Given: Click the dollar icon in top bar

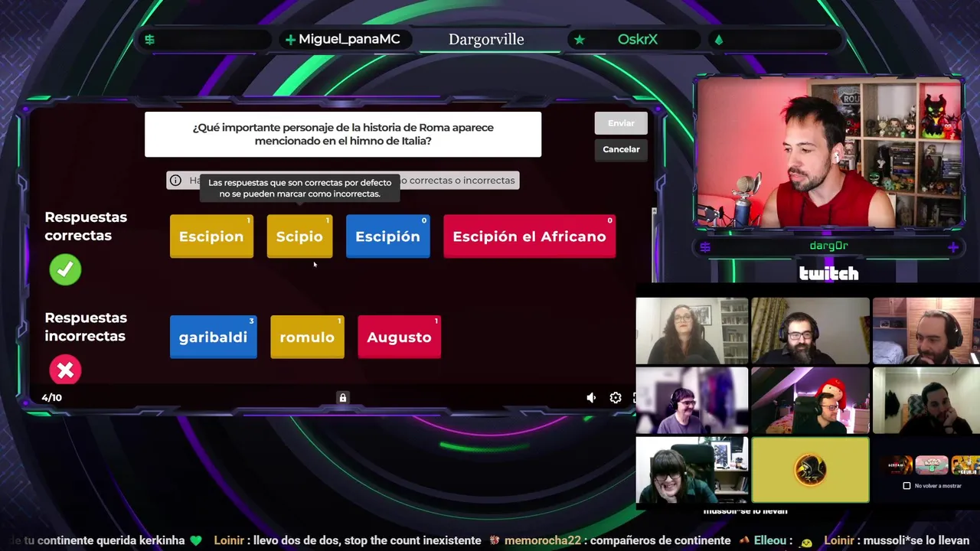Looking at the screenshot, I should point(150,40).
